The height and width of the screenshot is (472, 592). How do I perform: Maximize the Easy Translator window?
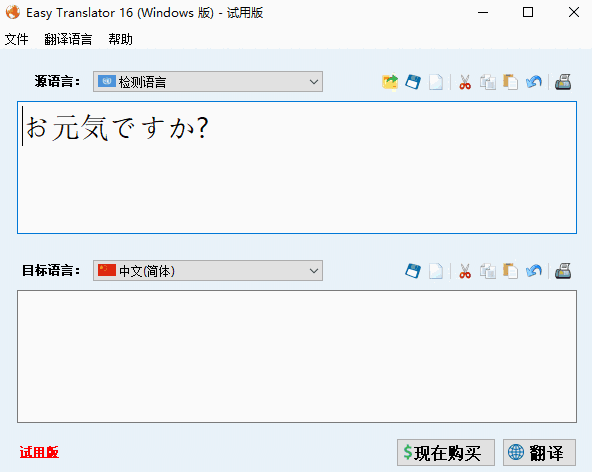[x=528, y=12]
